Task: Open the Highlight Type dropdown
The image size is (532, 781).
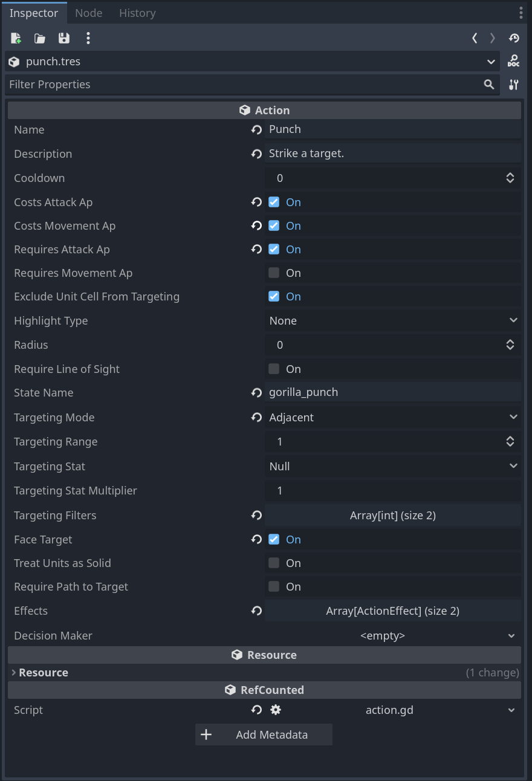Action: (393, 320)
